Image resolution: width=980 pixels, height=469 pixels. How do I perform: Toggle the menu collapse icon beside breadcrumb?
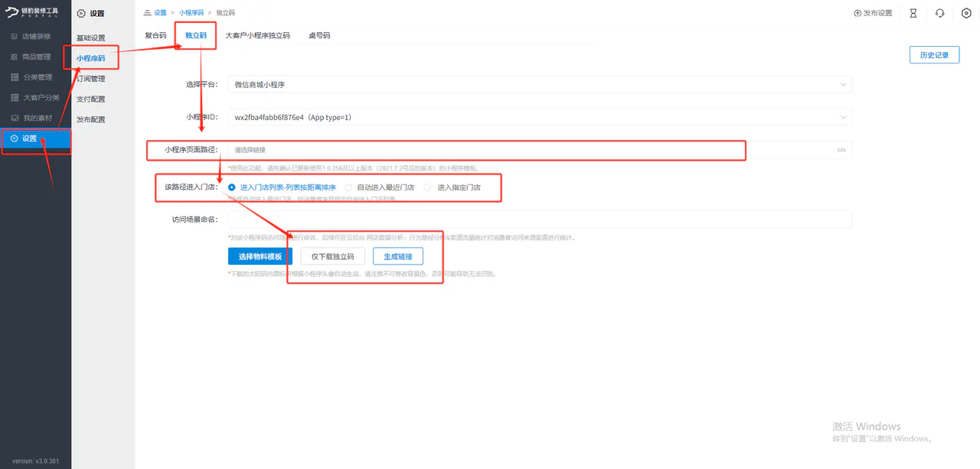(147, 13)
